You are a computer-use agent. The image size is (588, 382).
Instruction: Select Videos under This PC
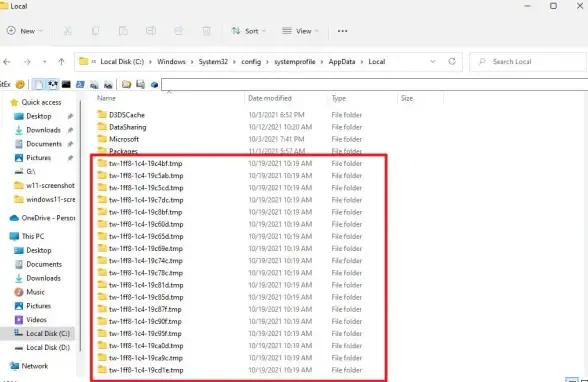[x=30, y=320]
